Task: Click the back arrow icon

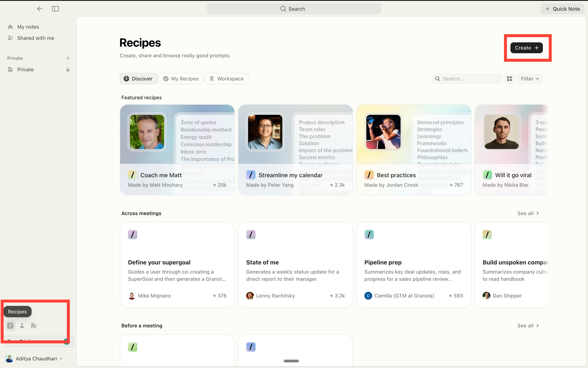Action: (x=40, y=9)
